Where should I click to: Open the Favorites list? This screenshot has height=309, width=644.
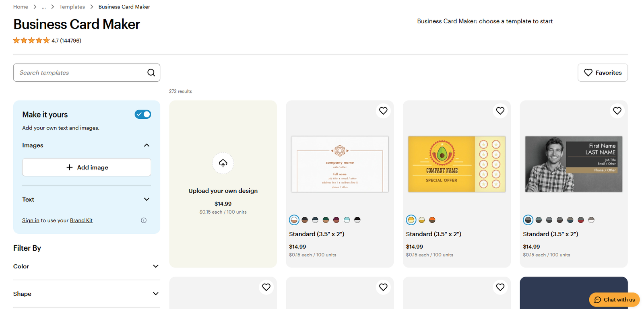(x=603, y=72)
